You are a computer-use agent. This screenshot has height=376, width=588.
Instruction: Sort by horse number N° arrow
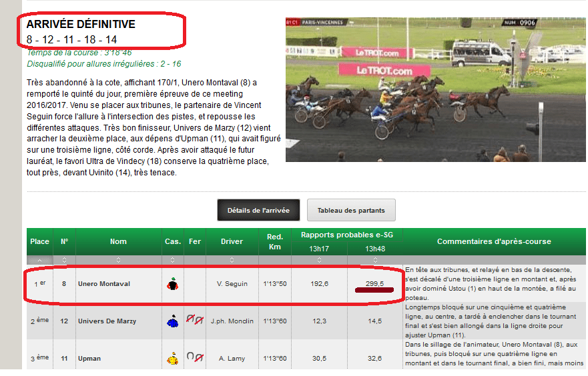(64, 259)
